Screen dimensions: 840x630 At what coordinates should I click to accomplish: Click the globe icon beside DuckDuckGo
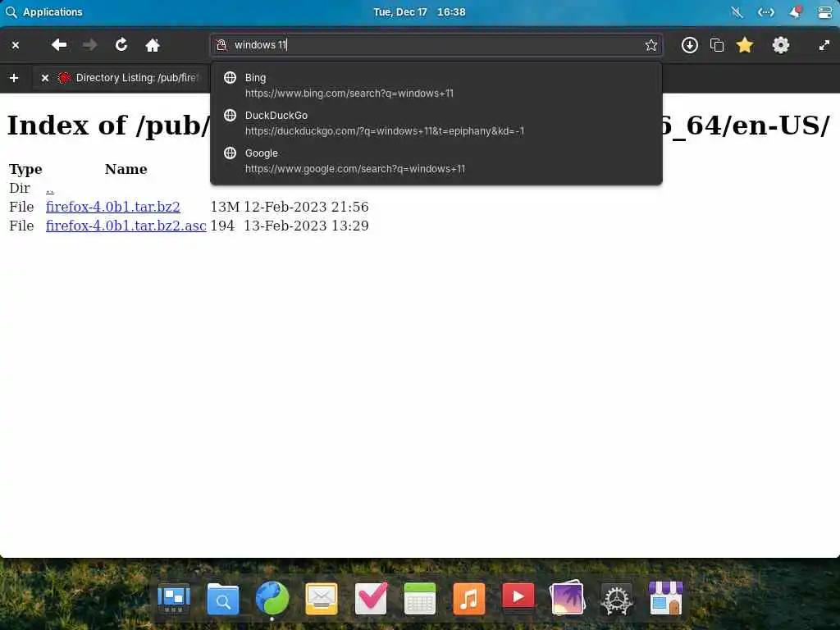click(x=230, y=115)
